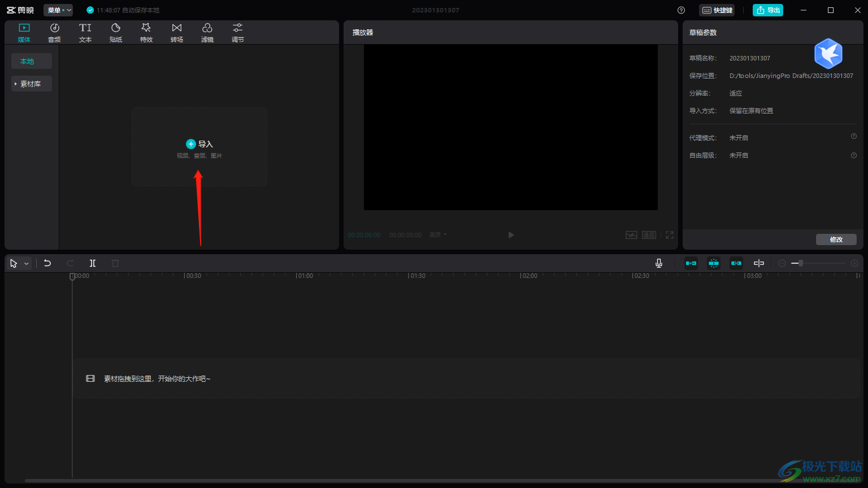Click the empty track drop area 素材拖拽到这里
Viewport: 868px width, 488px height.
pos(466,378)
